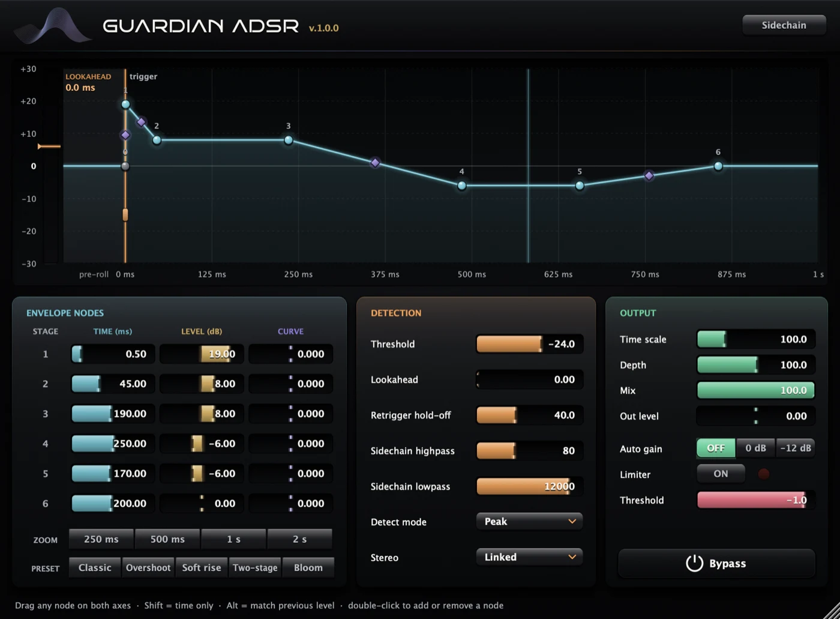Click envelope node 1 on the graph

pyautogui.click(x=125, y=104)
